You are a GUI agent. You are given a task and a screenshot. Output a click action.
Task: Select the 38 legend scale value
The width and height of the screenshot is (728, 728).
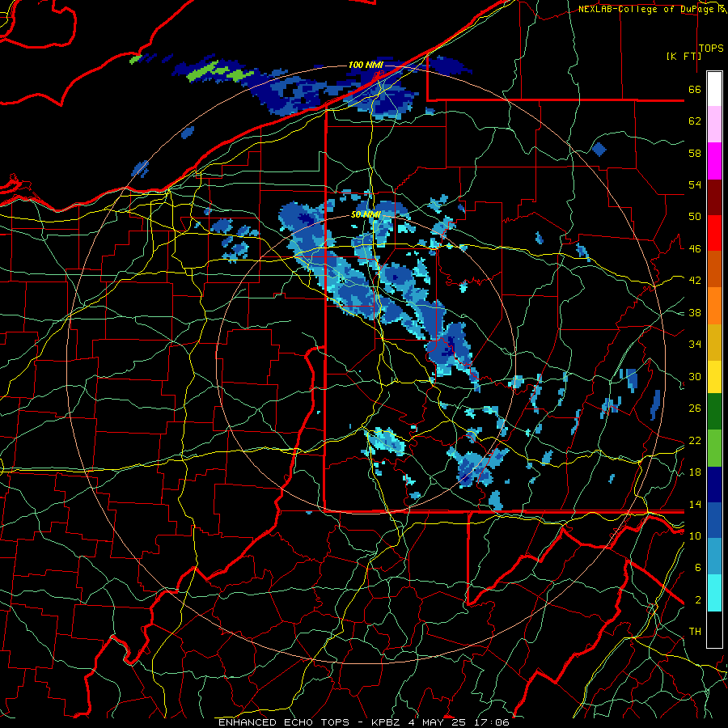point(695,312)
